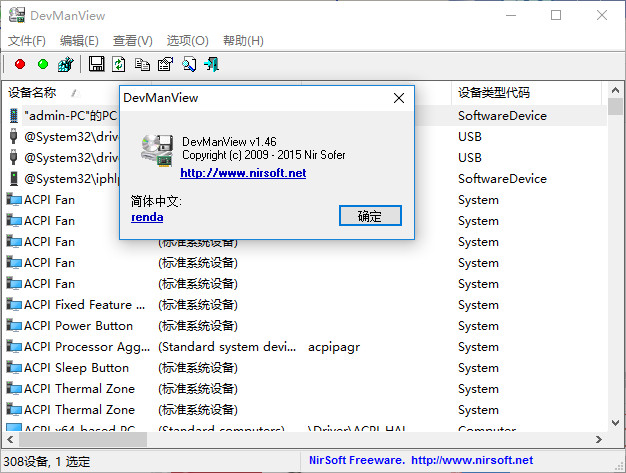Click the vertical scrollbar up arrow

point(615,91)
